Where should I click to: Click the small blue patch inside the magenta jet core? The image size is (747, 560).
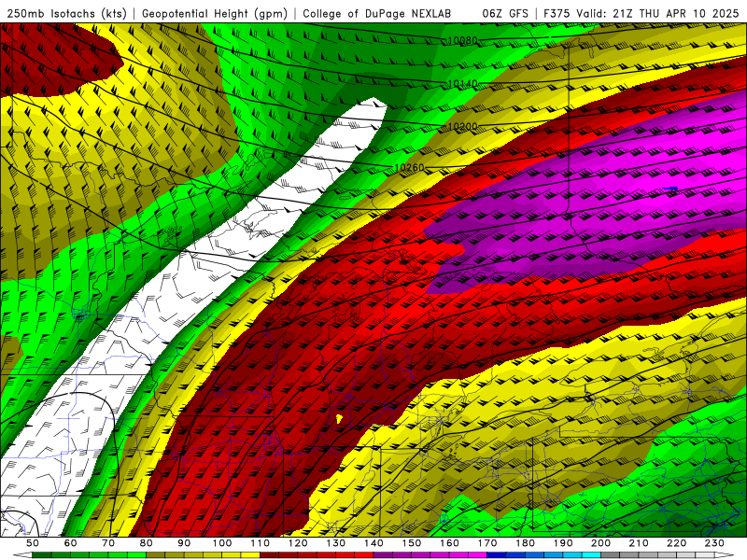click(670, 189)
